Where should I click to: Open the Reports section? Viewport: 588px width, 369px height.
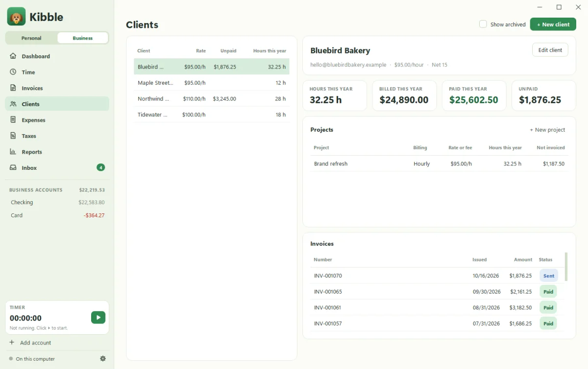[57, 152]
